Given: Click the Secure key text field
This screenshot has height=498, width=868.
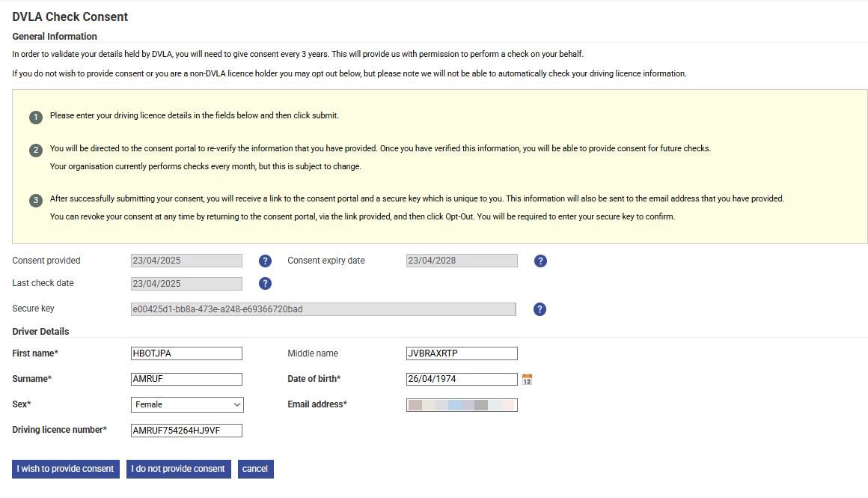Looking at the screenshot, I should pyautogui.click(x=323, y=309).
